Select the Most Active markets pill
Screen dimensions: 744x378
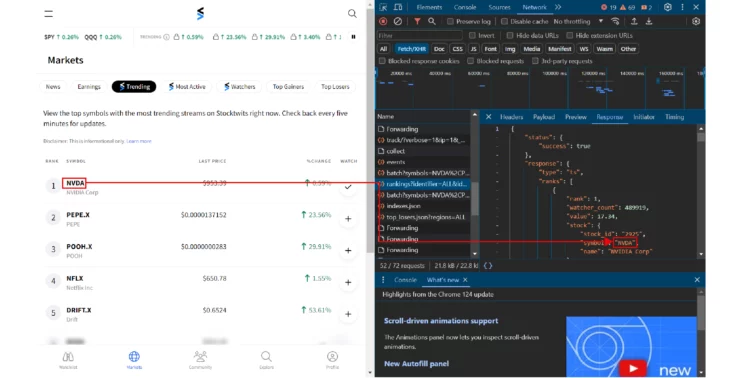pyautogui.click(x=187, y=86)
